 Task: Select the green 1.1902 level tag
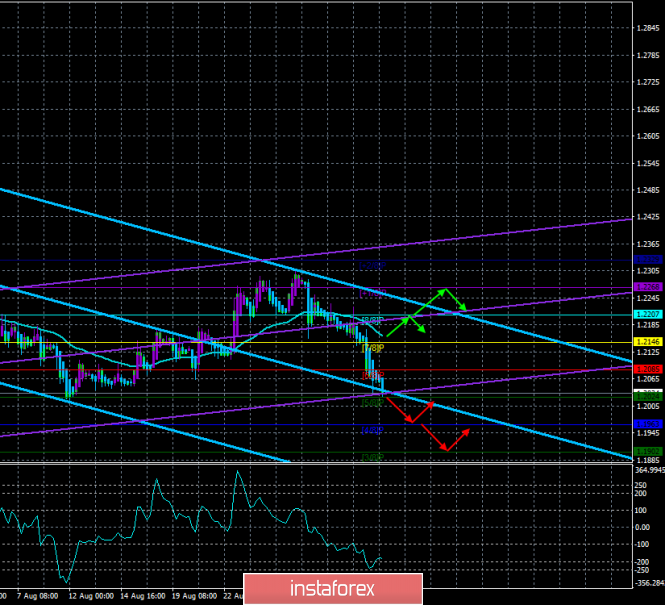648,452
